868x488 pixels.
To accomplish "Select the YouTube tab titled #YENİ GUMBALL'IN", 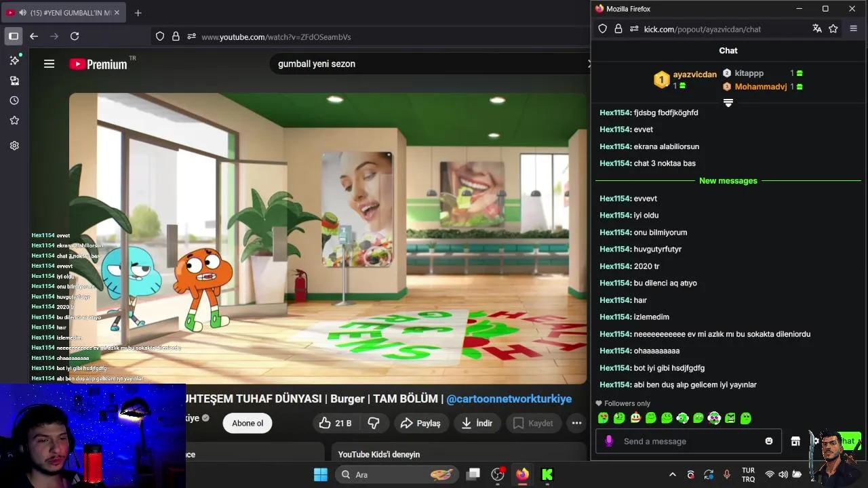I will 64,13.
